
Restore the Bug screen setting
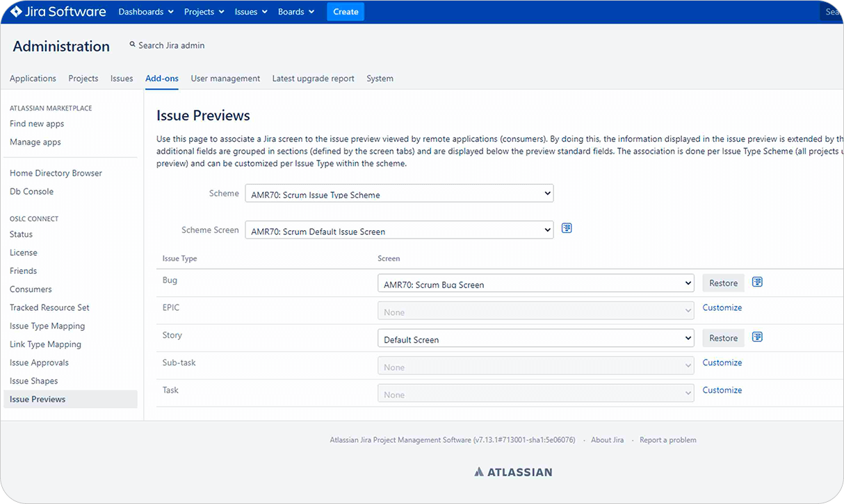723,283
